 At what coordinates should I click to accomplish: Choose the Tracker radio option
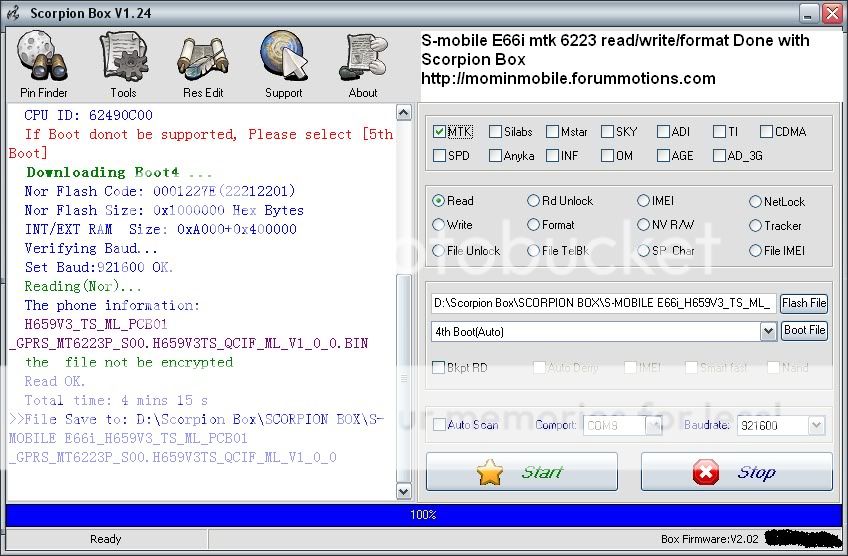[x=755, y=226]
